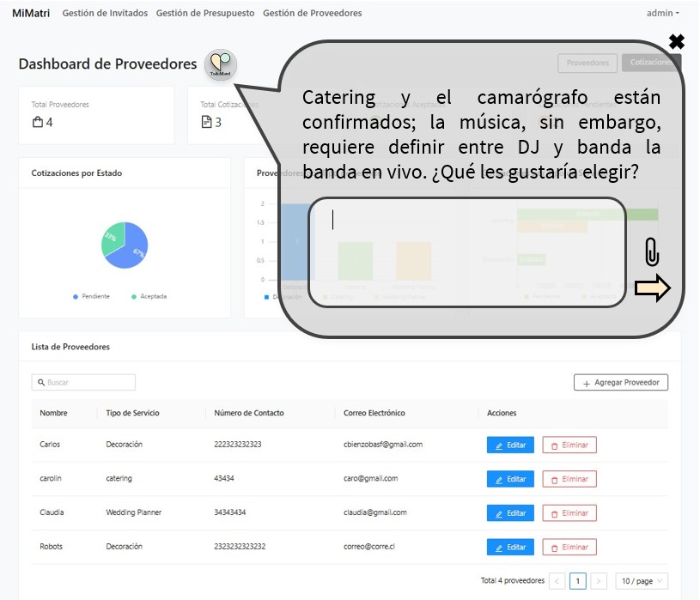Edit the Carlos provider row

[x=510, y=445]
